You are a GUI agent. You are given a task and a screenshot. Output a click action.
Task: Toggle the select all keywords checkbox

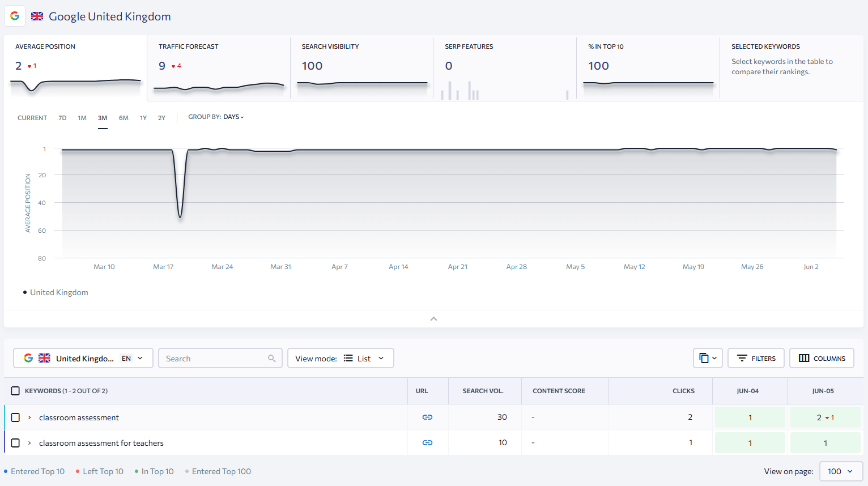[x=15, y=391]
